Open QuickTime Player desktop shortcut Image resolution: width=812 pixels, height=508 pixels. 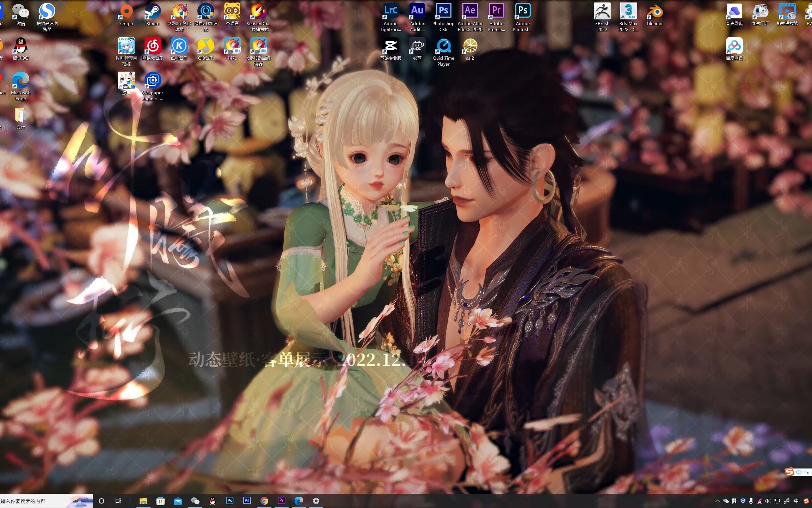443,52
